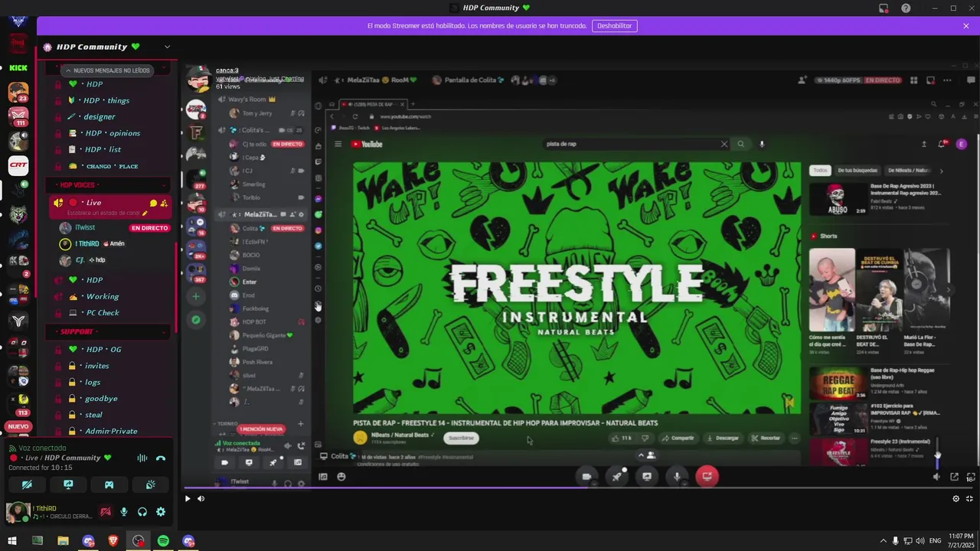This screenshot has width=980, height=551.
Task: Toggle screen share in voice panel
Action: click(x=68, y=484)
